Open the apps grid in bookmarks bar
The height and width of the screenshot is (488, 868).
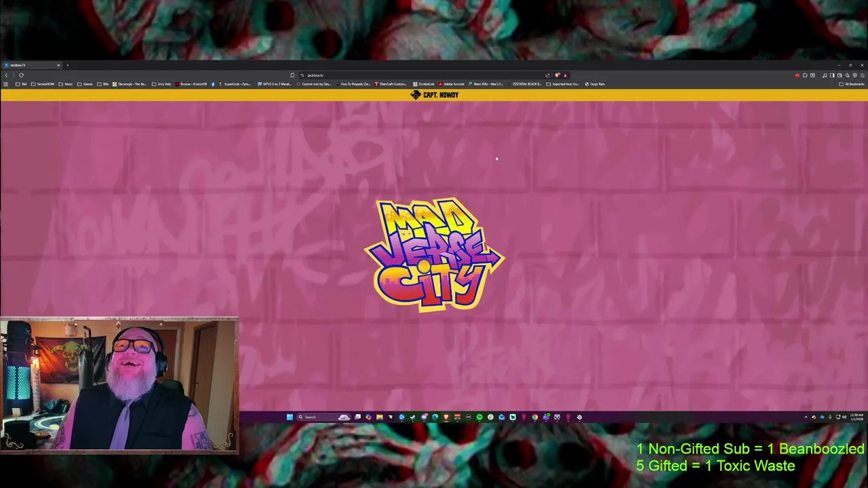5,84
